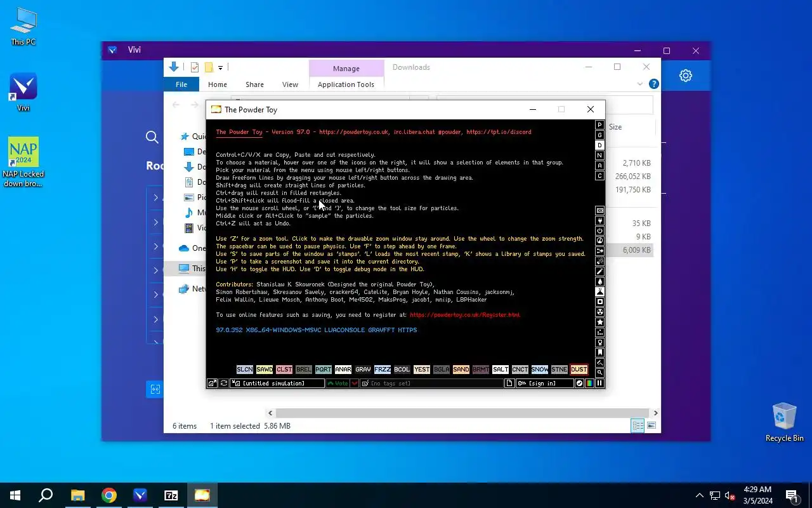Open the Home ribbon tab
This screenshot has width=812, height=508.
pyautogui.click(x=218, y=84)
